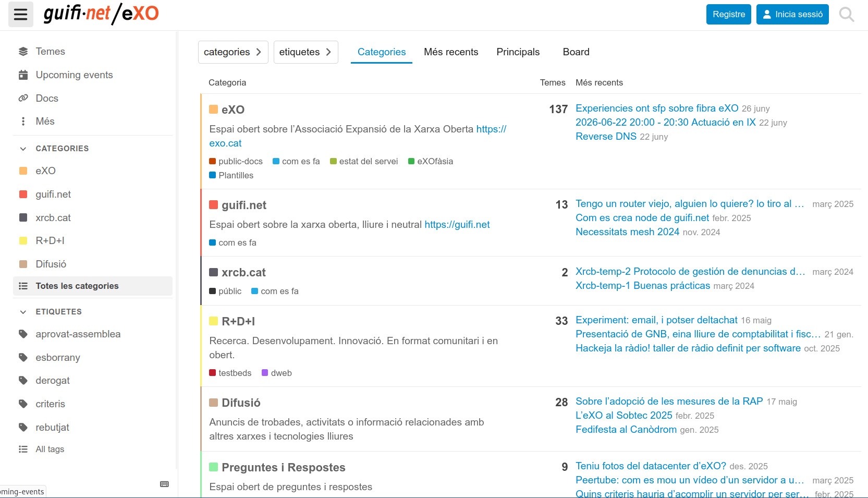Open the estat del servei subcategory
868x498 pixels.
[x=364, y=162]
